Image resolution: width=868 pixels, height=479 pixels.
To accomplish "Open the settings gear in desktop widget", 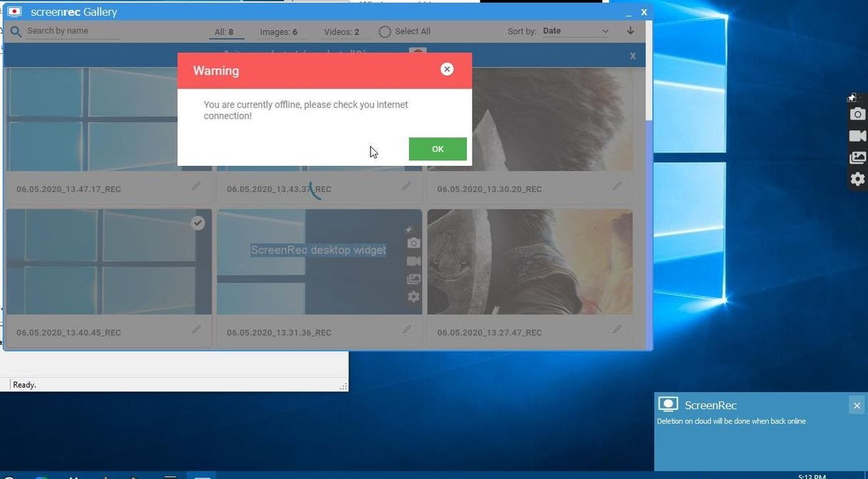I will 857,179.
